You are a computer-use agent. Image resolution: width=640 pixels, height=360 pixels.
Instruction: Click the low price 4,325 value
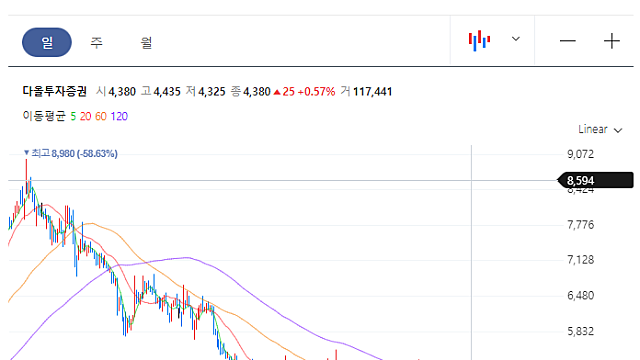pyautogui.click(x=212, y=91)
